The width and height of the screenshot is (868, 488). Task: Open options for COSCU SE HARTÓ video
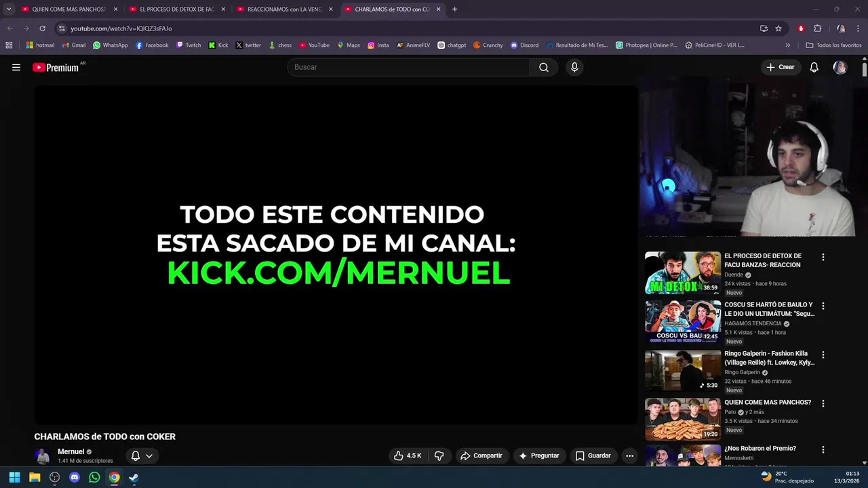tap(823, 306)
